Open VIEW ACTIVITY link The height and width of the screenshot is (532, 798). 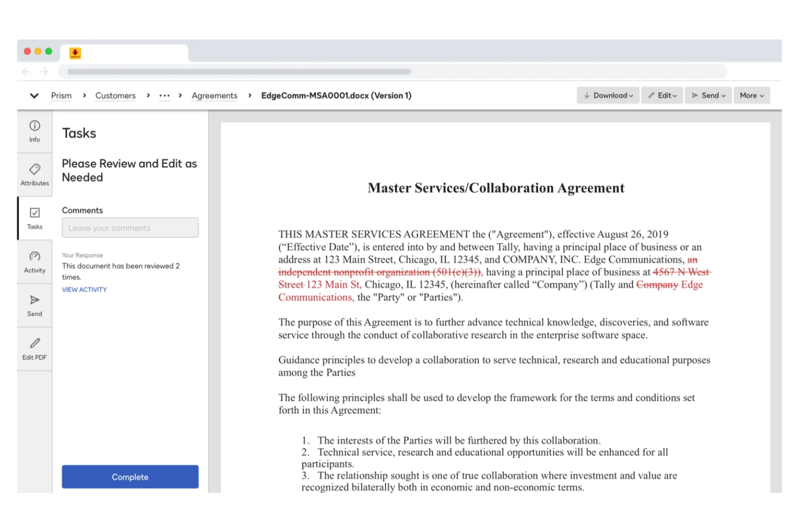tap(84, 289)
